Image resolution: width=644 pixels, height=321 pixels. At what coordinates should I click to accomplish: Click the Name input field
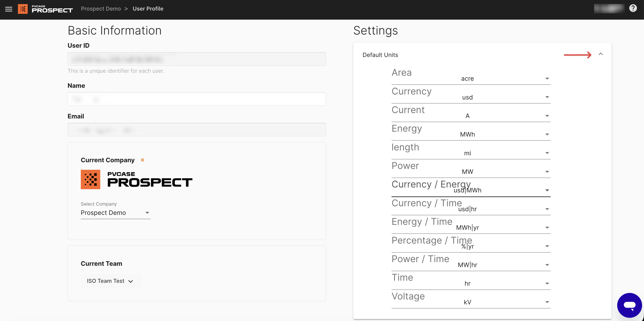197,99
